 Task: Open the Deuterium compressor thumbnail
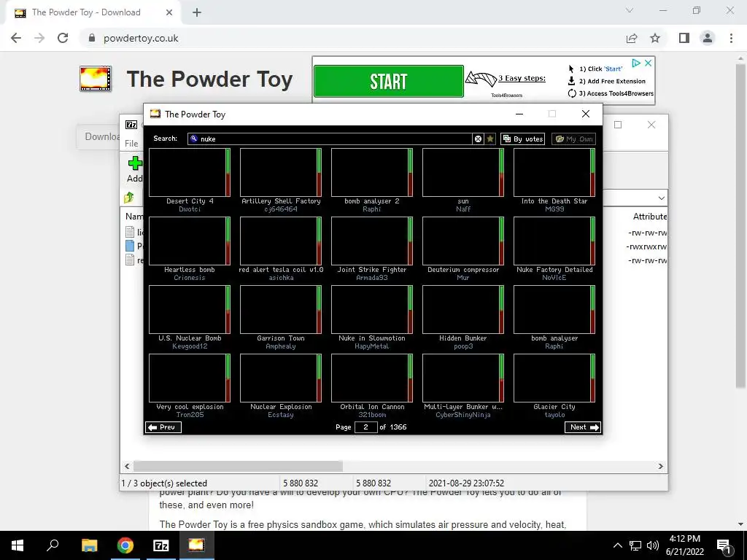point(463,241)
